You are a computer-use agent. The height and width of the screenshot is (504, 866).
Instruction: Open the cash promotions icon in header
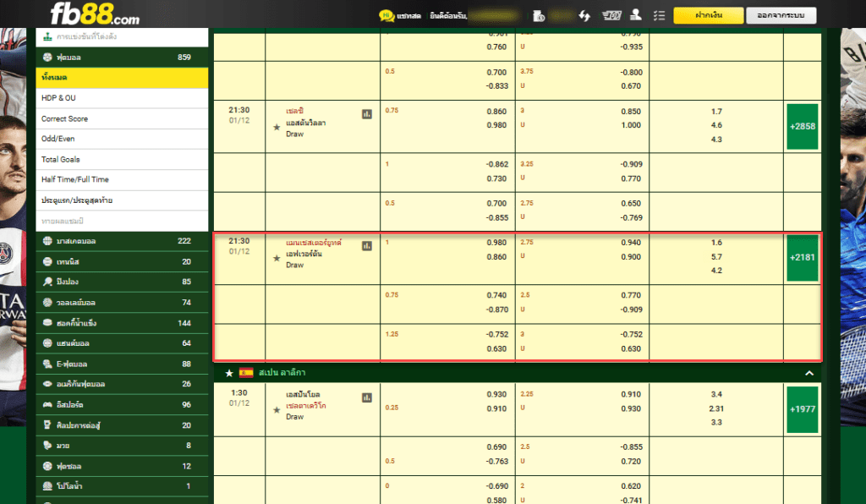[611, 15]
